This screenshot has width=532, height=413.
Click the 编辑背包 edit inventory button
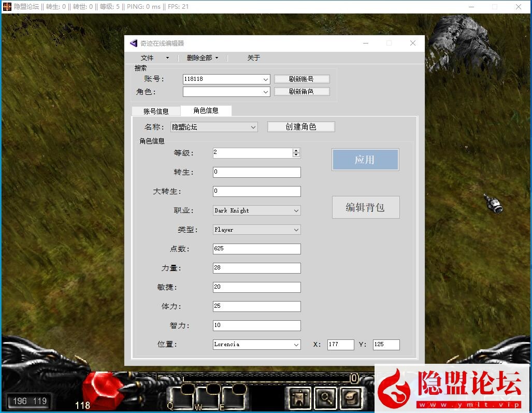365,207
